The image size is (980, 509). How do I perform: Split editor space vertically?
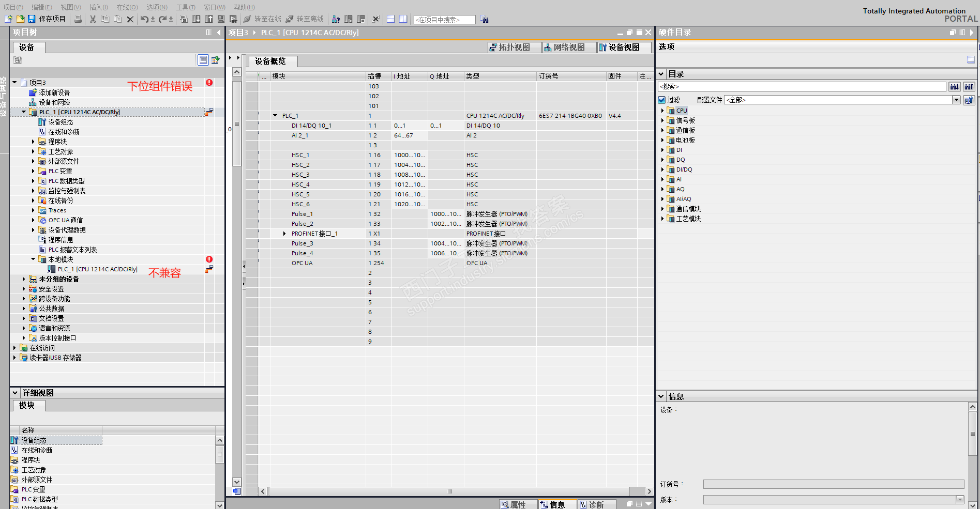403,19
